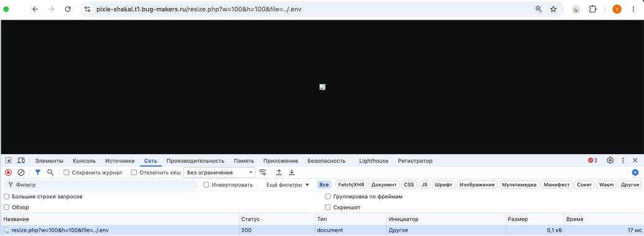Image resolution: width=644 pixels, height=236 pixels.
Task: Open the Lighthouse tab
Action: pyautogui.click(x=374, y=161)
